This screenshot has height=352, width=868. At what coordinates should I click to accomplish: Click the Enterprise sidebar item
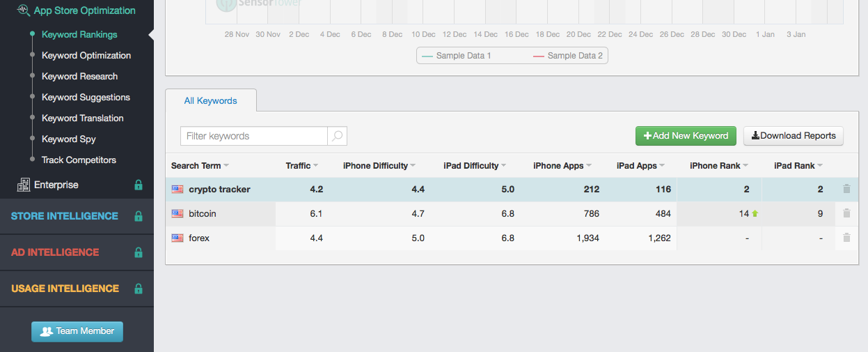pyautogui.click(x=56, y=185)
